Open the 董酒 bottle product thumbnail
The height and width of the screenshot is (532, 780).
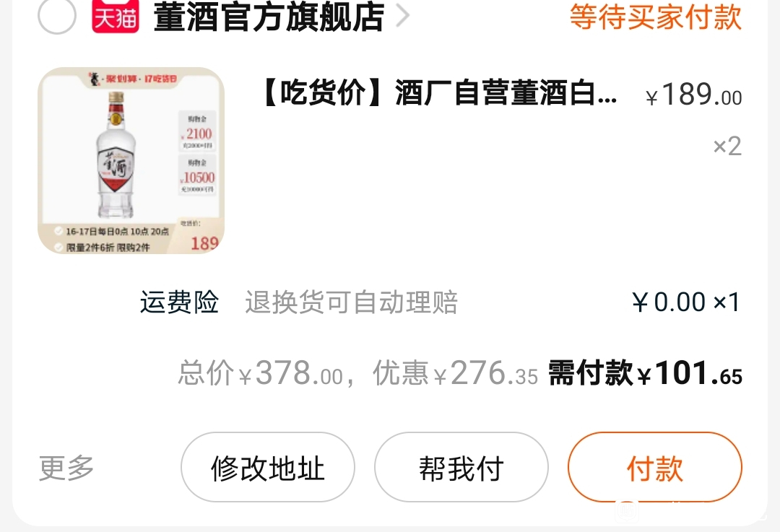(x=131, y=160)
